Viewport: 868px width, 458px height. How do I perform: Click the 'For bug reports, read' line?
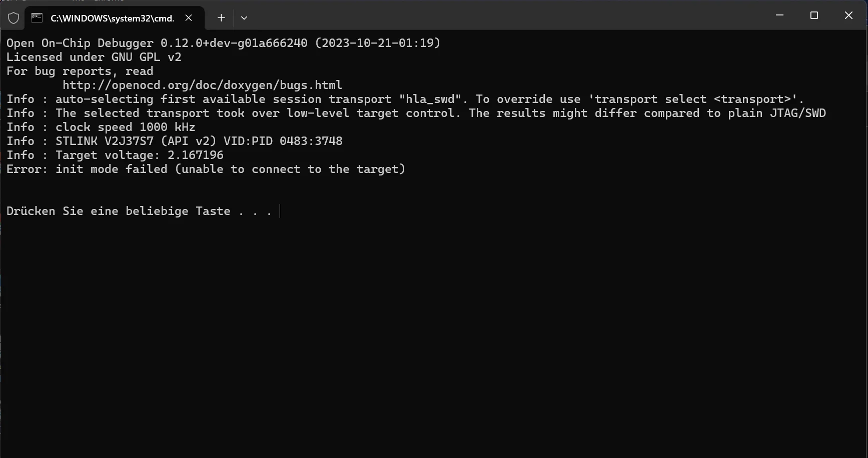pos(80,71)
